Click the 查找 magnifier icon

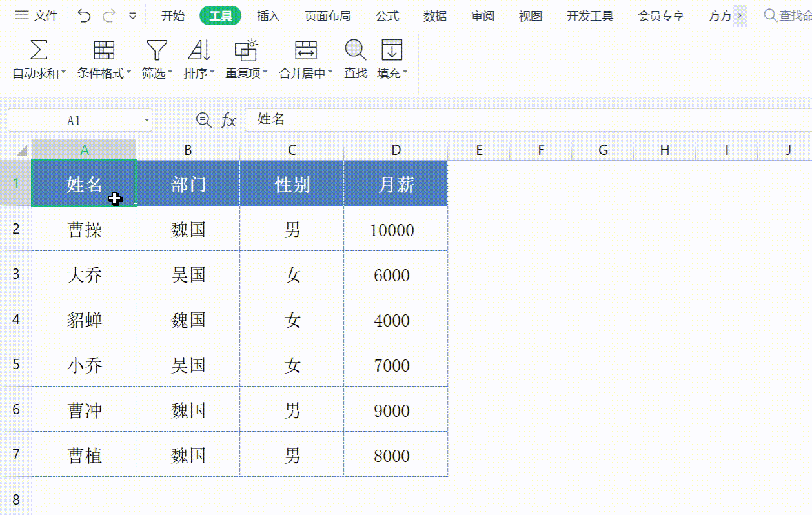[356, 50]
